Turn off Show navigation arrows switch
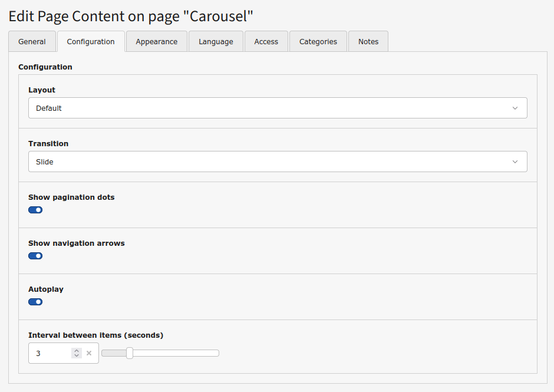The height and width of the screenshot is (392, 554). point(35,256)
